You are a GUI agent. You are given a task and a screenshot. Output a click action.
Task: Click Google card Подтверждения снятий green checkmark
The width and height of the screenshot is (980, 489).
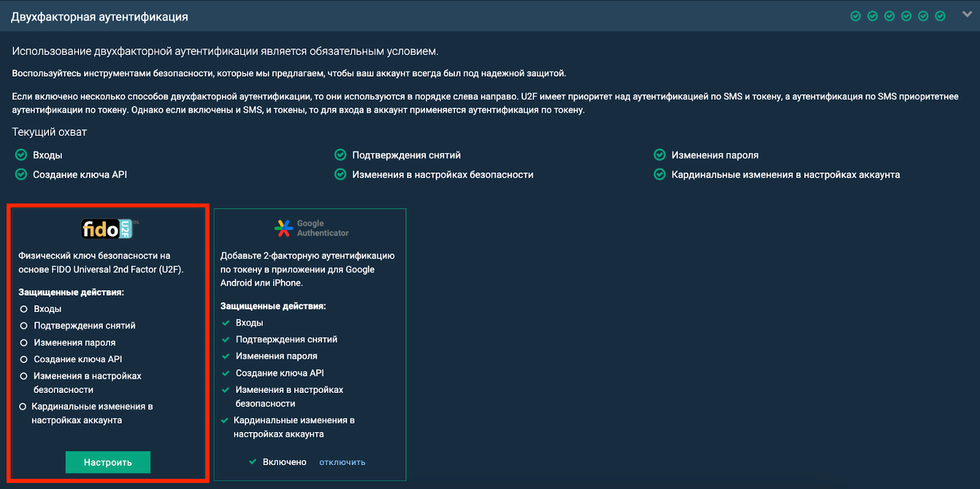click(225, 339)
